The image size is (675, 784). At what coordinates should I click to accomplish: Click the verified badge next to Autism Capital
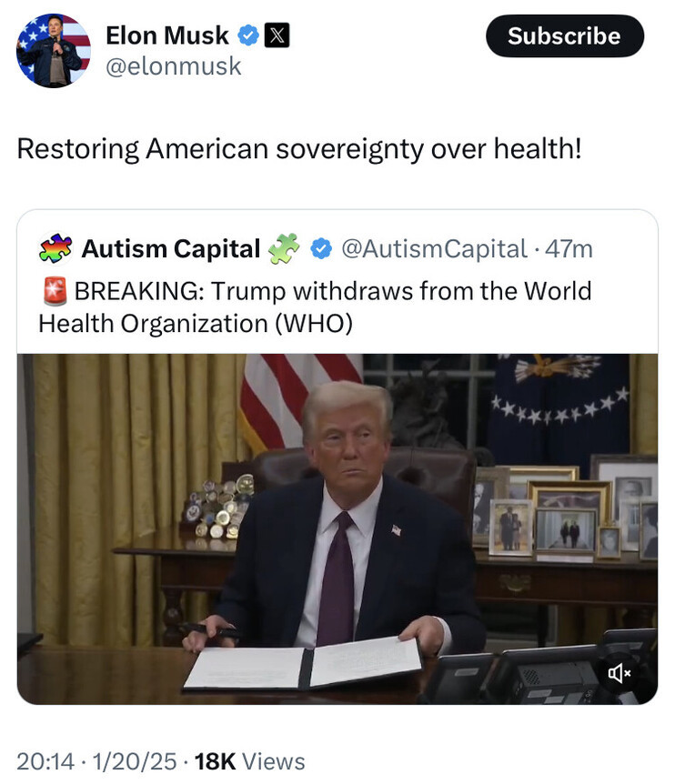click(x=321, y=248)
